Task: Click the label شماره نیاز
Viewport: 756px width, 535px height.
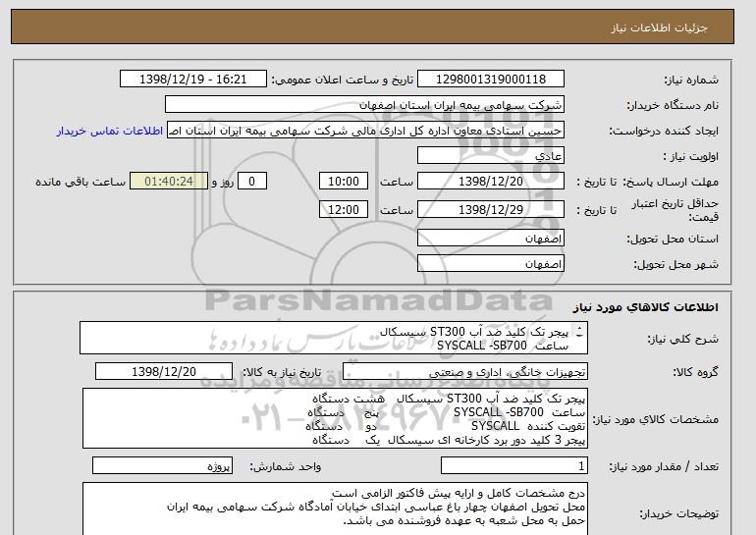Action: pos(691,80)
